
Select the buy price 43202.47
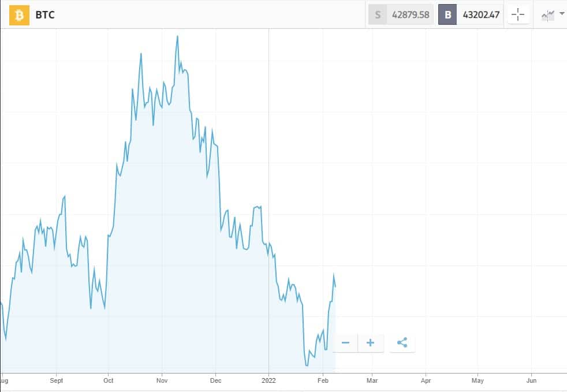481,15
